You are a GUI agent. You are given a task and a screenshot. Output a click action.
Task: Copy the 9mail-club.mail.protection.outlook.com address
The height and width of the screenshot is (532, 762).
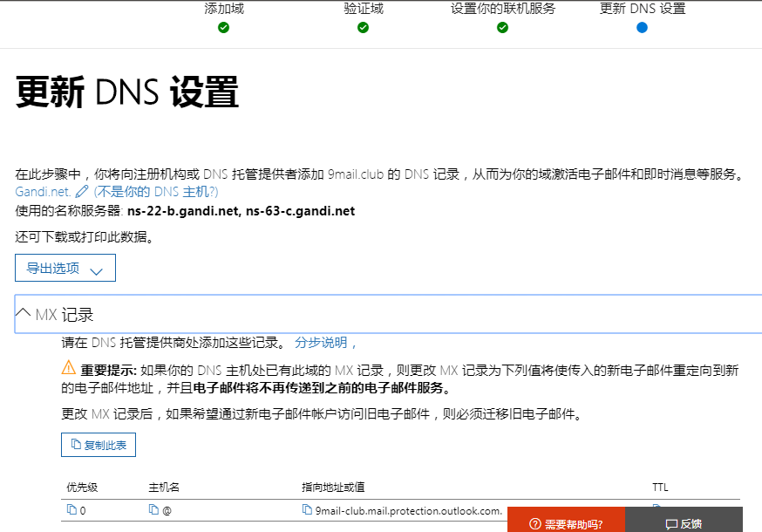coord(306,510)
